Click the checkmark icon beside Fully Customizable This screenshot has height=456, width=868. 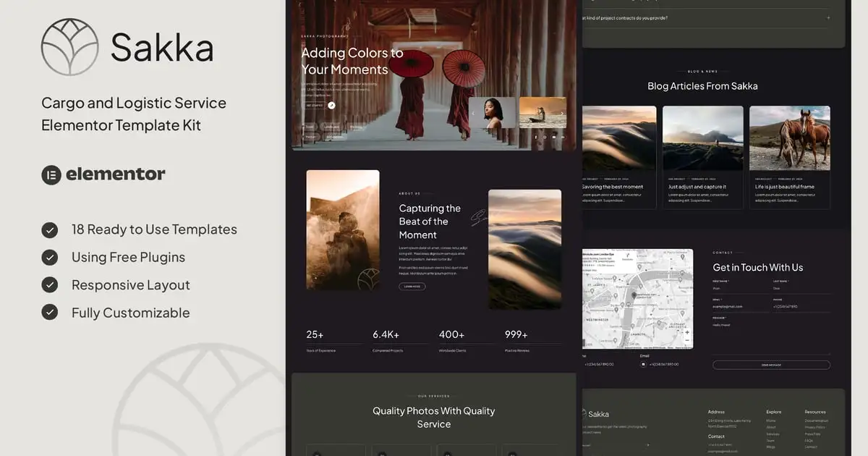(x=50, y=313)
